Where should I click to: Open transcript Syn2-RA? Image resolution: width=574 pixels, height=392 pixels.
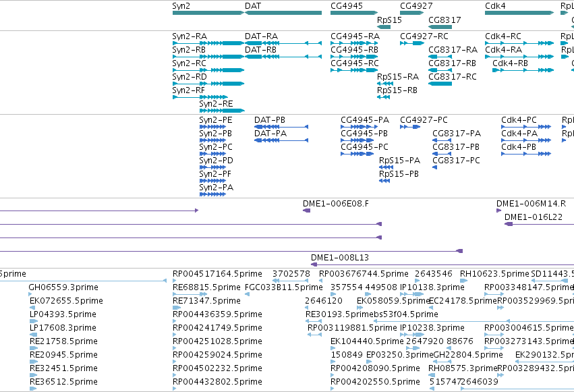pyautogui.click(x=208, y=43)
